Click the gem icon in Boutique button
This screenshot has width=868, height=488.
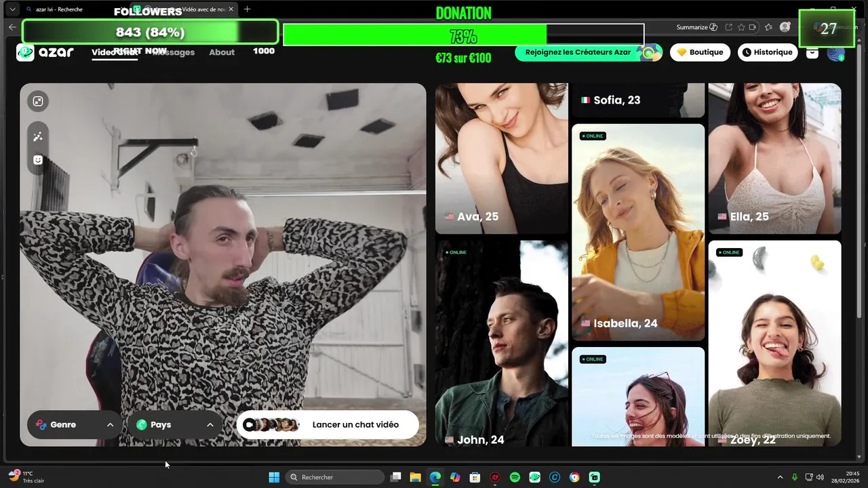682,52
